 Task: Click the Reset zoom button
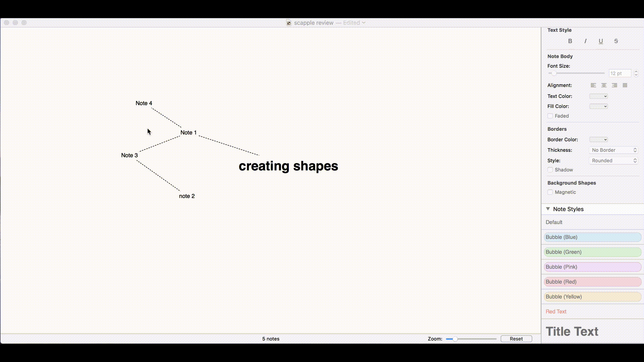pyautogui.click(x=516, y=338)
